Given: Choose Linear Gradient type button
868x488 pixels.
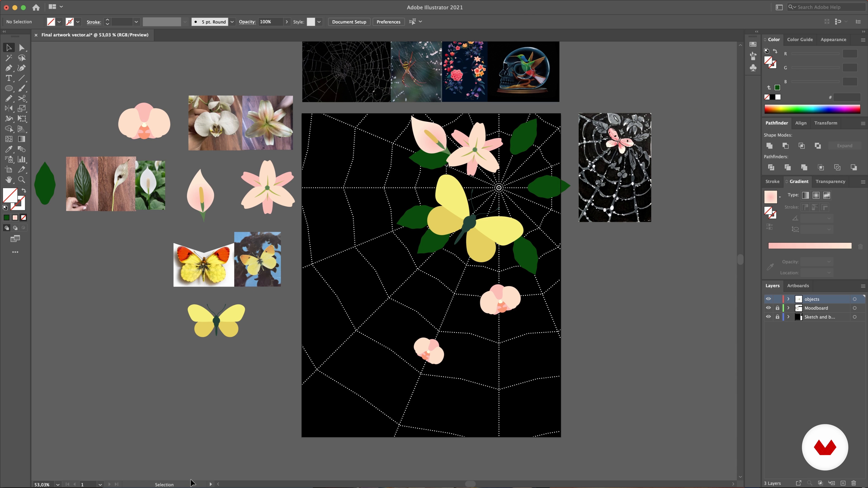Looking at the screenshot, I should click(805, 195).
